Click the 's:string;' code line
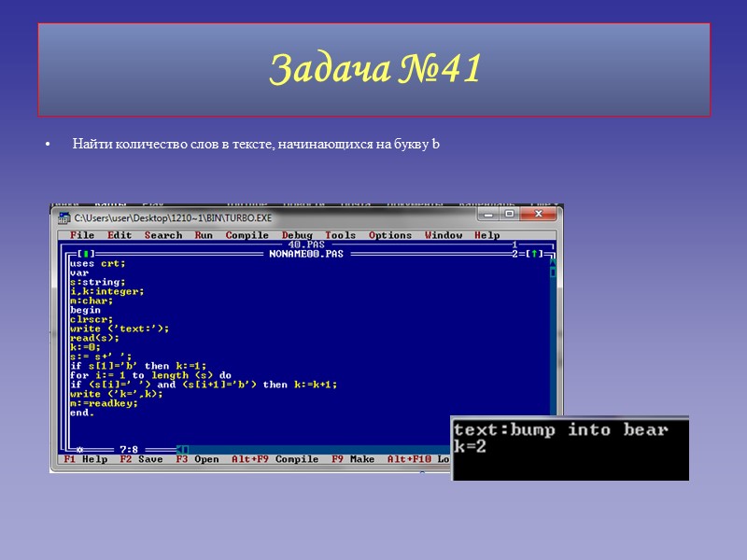This screenshot has height=560, width=747. coord(98,282)
